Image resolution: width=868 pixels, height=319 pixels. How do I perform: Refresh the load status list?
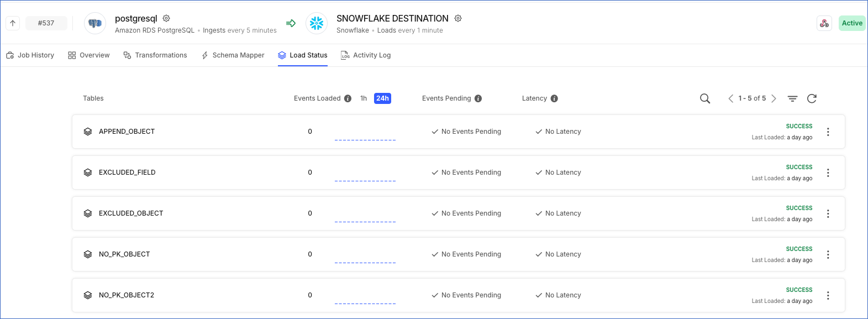(x=812, y=98)
